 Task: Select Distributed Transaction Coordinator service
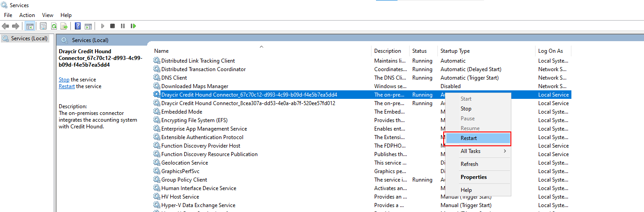pyautogui.click(x=203, y=69)
